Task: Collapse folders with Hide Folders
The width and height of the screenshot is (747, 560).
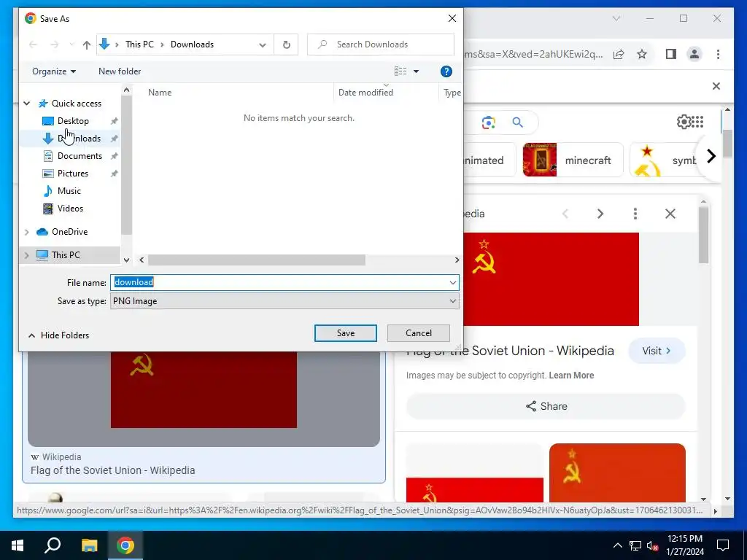Action: pos(58,335)
